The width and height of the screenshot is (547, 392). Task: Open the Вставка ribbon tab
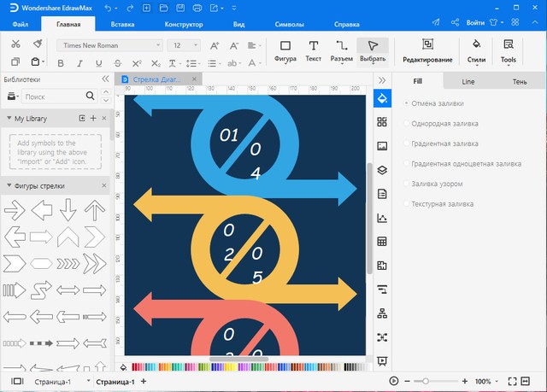[122, 25]
